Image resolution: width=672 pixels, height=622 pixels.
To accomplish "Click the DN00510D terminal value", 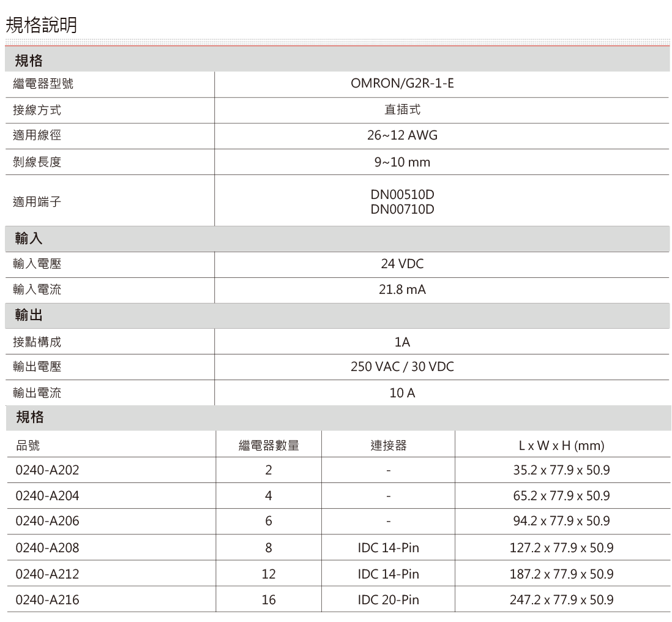I will pyautogui.click(x=402, y=195).
